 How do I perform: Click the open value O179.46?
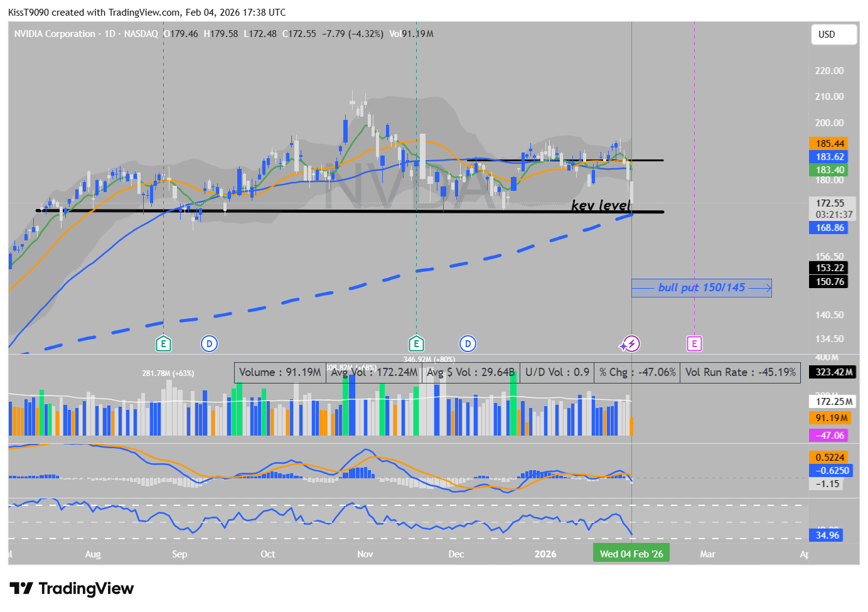181,34
